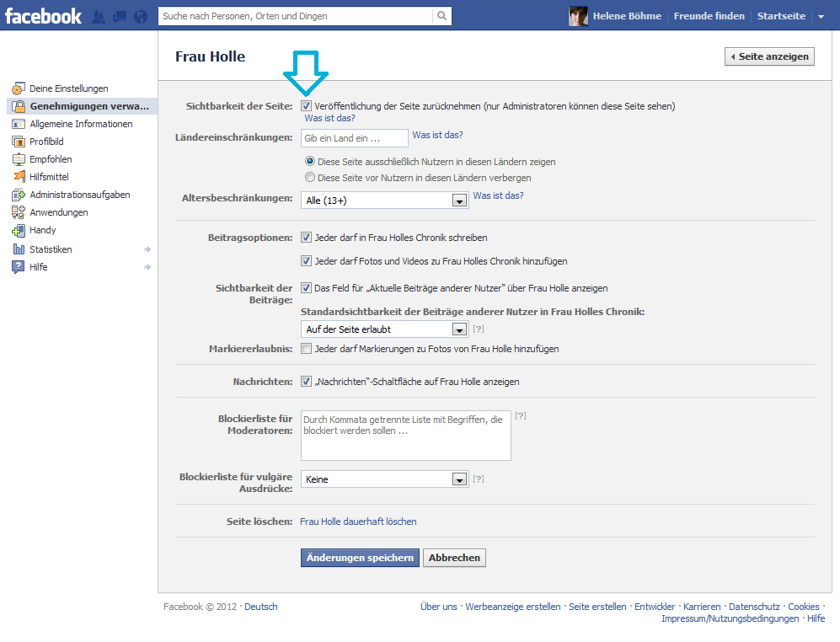
Task: Enable Markierungen zu Fotos checkbox
Action: pyautogui.click(x=306, y=348)
